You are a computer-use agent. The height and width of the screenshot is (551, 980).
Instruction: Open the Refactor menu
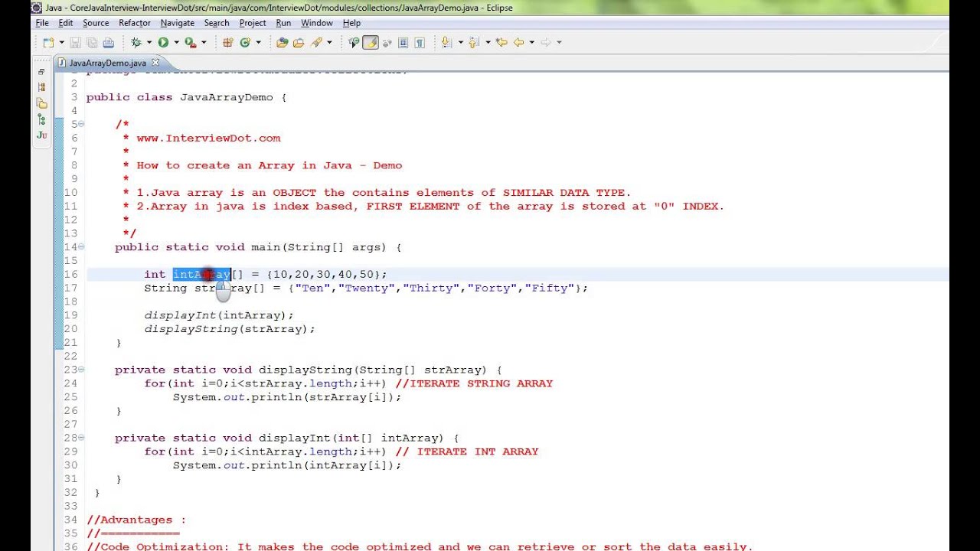[x=135, y=23]
